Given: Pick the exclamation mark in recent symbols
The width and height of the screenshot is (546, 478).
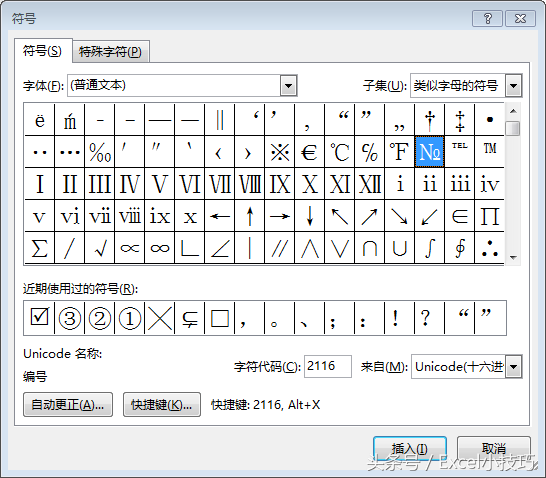Looking at the screenshot, I should [399, 318].
